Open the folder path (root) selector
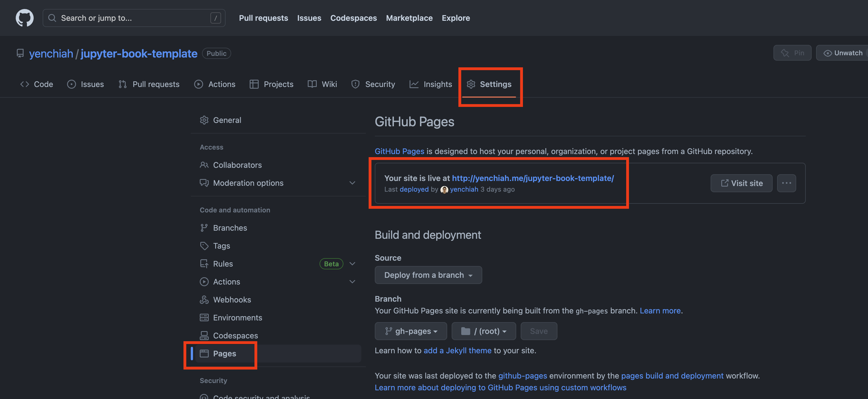This screenshot has width=868, height=399. coord(484,331)
